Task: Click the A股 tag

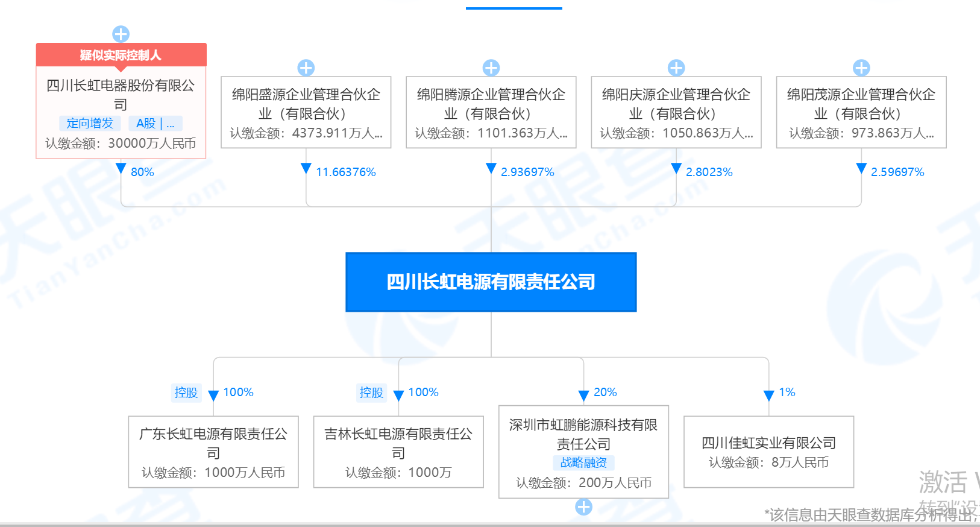Action: (x=155, y=123)
